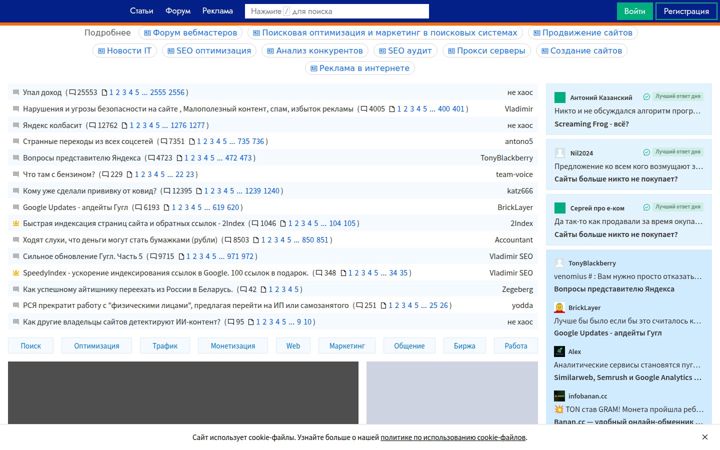Click comments icon in Упал доход row

click(x=72, y=92)
